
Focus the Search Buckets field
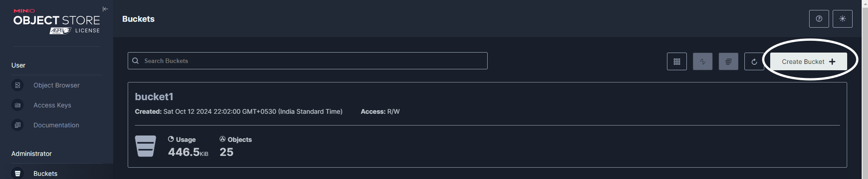click(307, 61)
